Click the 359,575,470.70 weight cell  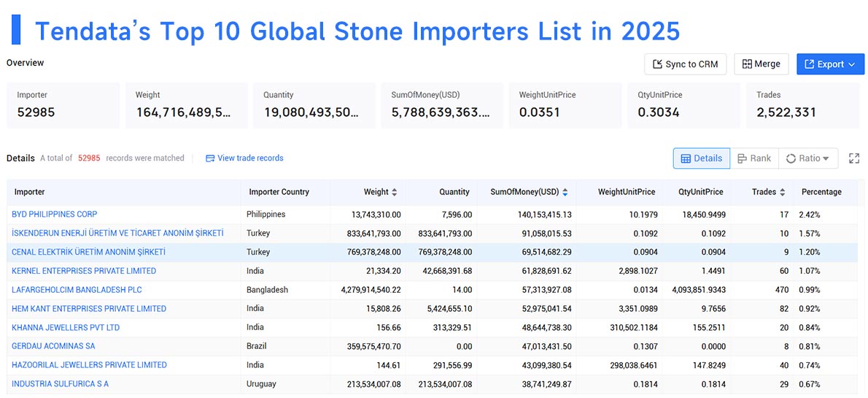point(368,346)
